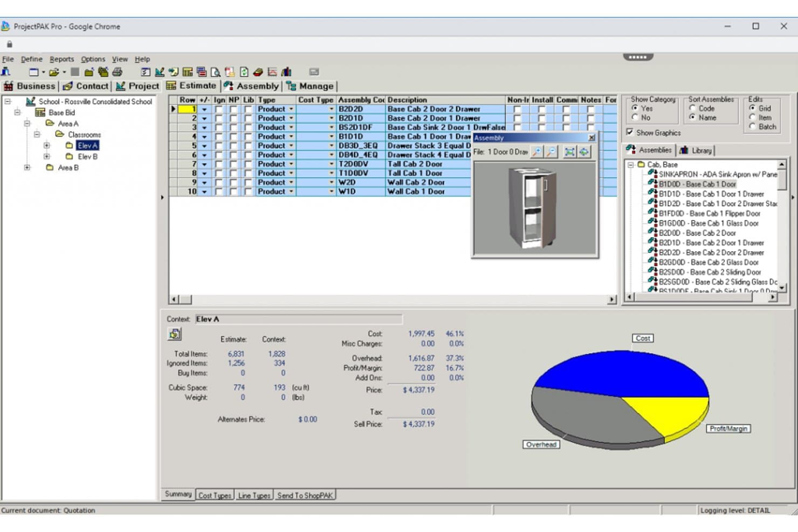Image resolution: width=798 pixels, height=532 pixels.
Task: Select the Show Category No radio button
Action: [635, 118]
